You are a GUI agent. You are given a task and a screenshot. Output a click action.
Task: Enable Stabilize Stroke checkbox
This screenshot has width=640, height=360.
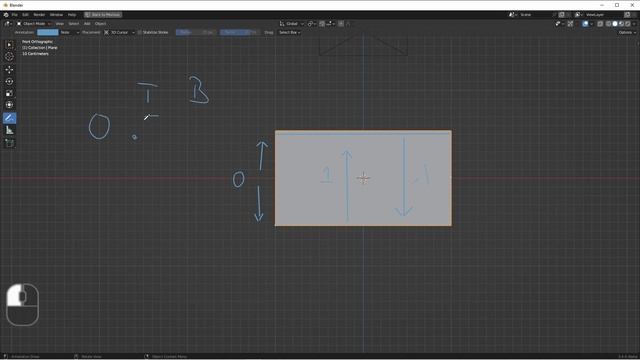(140, 32)
